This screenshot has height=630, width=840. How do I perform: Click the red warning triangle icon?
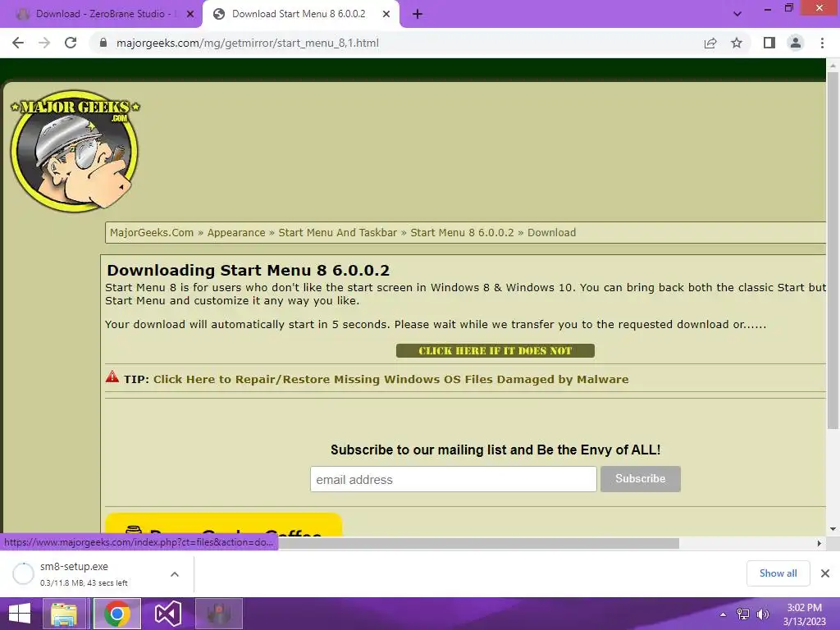(112, 377)
